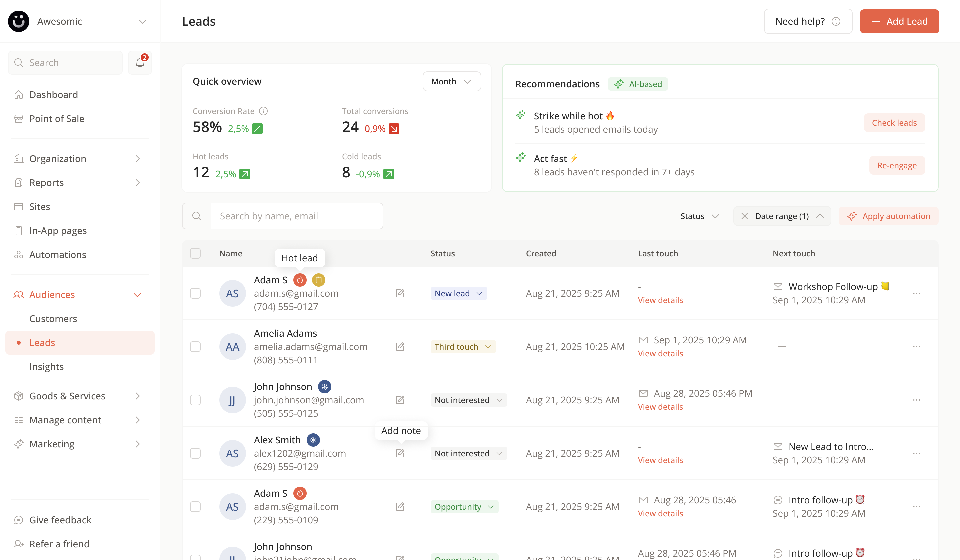Navigate to Insights under Audiences
Screen dimensions: 960x560
46,366
